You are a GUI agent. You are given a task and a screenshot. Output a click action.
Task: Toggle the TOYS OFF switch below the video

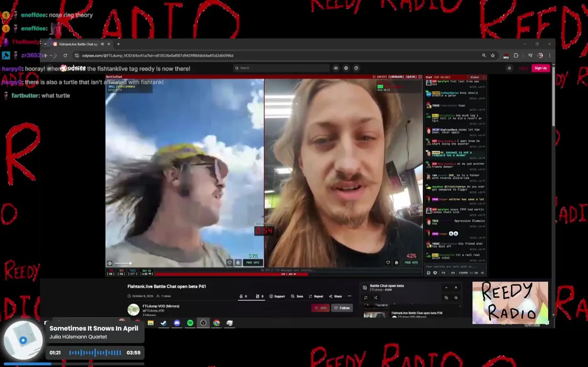click(x=133, y=272)
